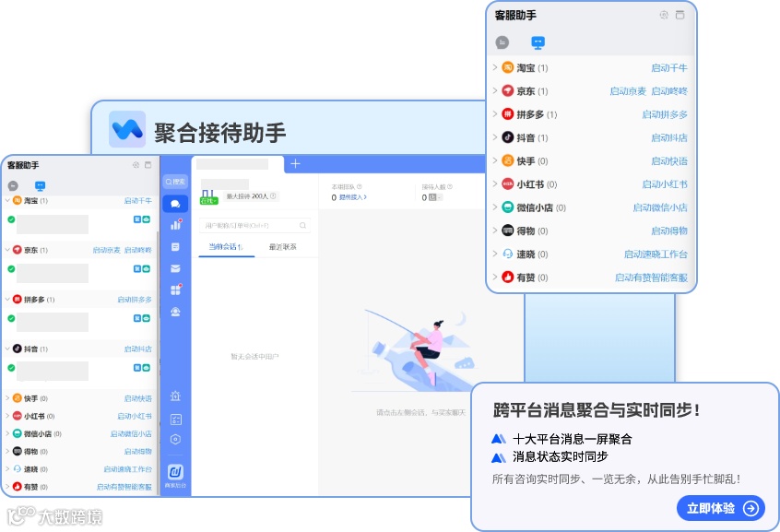
Task: Click 启动得物 link in large 客服助手 panel
Action: tap(669, 231)
